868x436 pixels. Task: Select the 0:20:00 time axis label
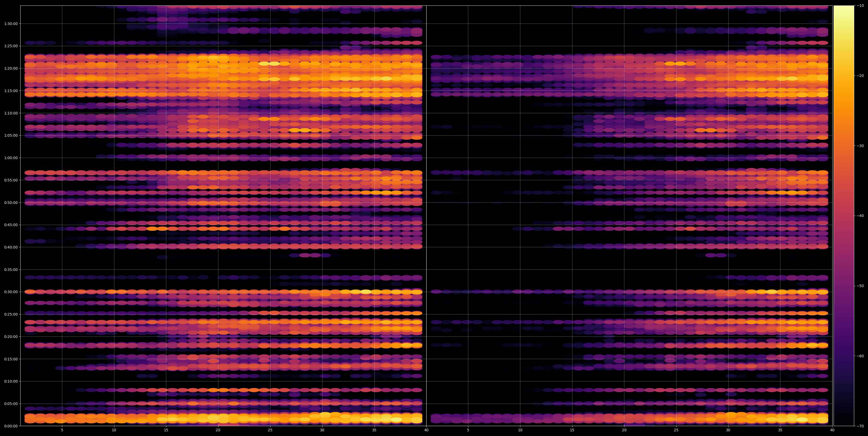pos(11,337)
